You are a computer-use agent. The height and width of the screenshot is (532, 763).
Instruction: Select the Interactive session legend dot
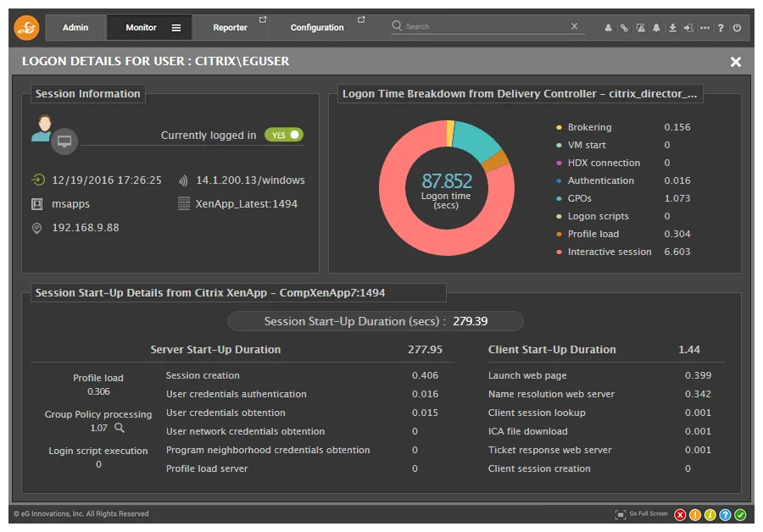click(559, 252)
